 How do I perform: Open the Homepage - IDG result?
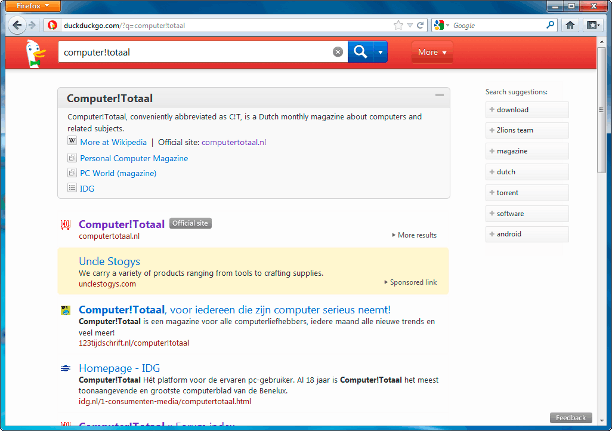click(119, 368)
